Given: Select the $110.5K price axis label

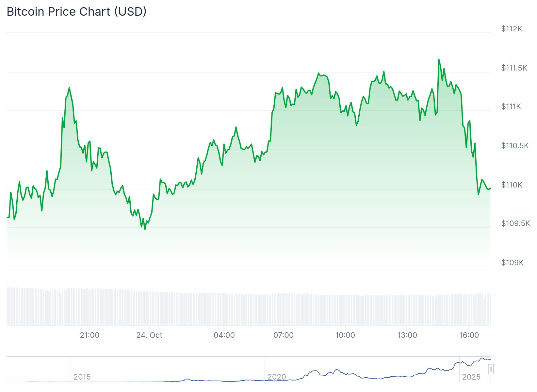Looking at the screenshot, I should point(515,146).
